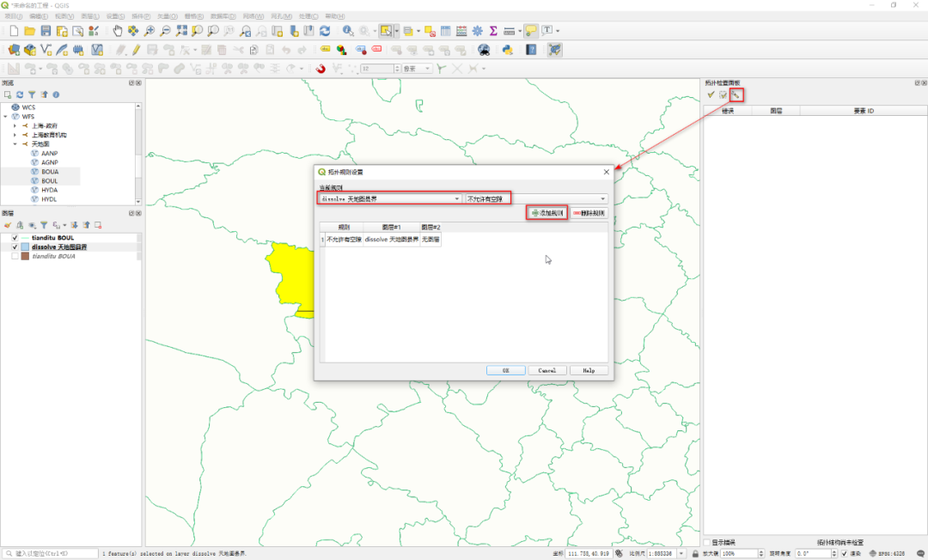Viewport: 928px width, 560px height.
Task: Select the Pan Map hand tool
Action: pyautogui.click(x=117, y=31)
